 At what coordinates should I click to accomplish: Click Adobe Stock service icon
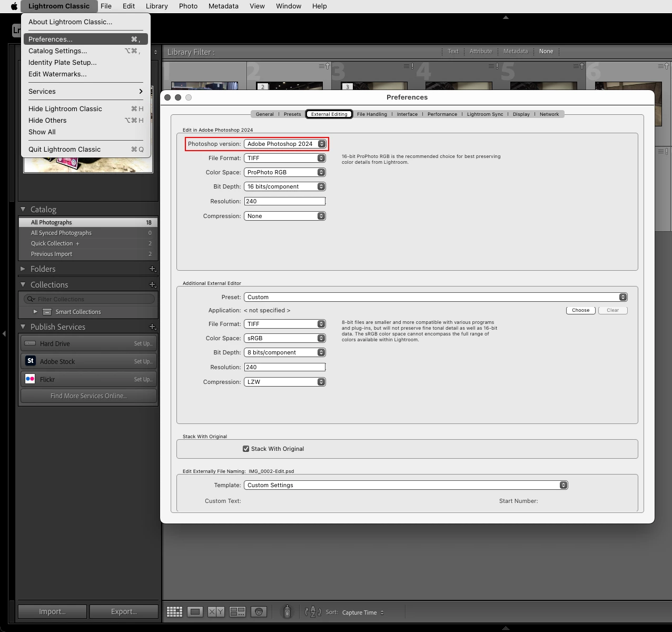pyautogui.click(x=30, y=361)
